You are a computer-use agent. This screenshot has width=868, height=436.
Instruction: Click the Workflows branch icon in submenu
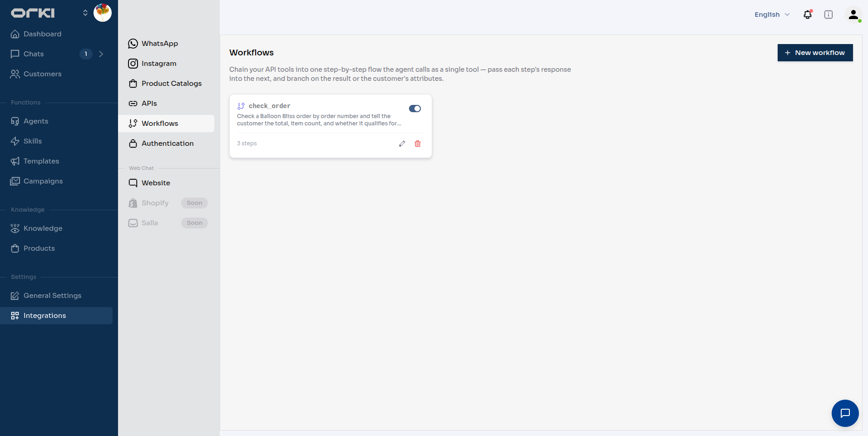(x=133, y=124)
